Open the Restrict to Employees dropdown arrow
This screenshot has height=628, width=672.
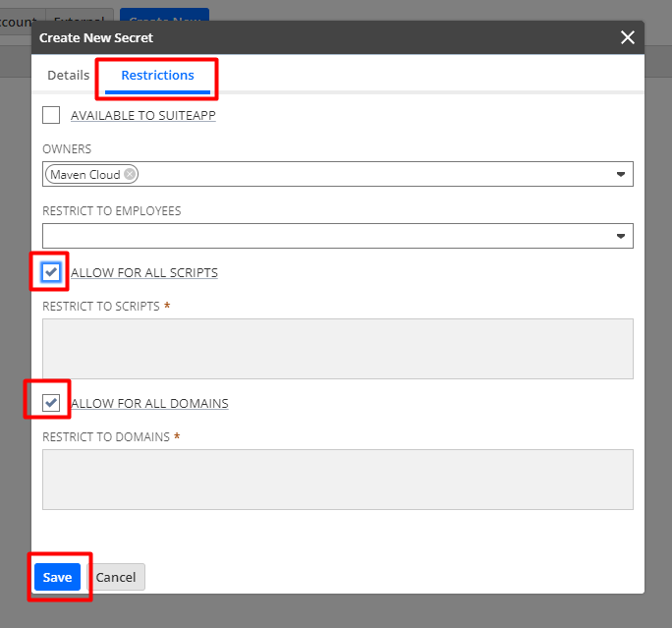click(x=621, y=236)
